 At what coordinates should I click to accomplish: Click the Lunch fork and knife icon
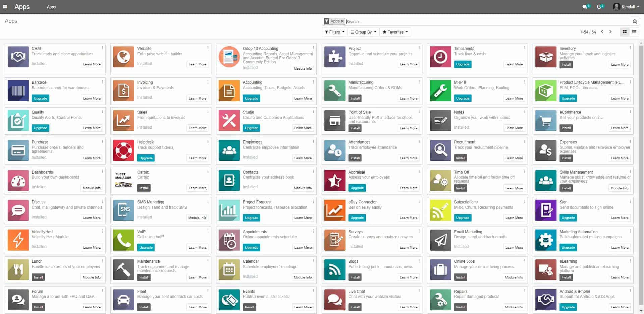click(x=18, y=270)
